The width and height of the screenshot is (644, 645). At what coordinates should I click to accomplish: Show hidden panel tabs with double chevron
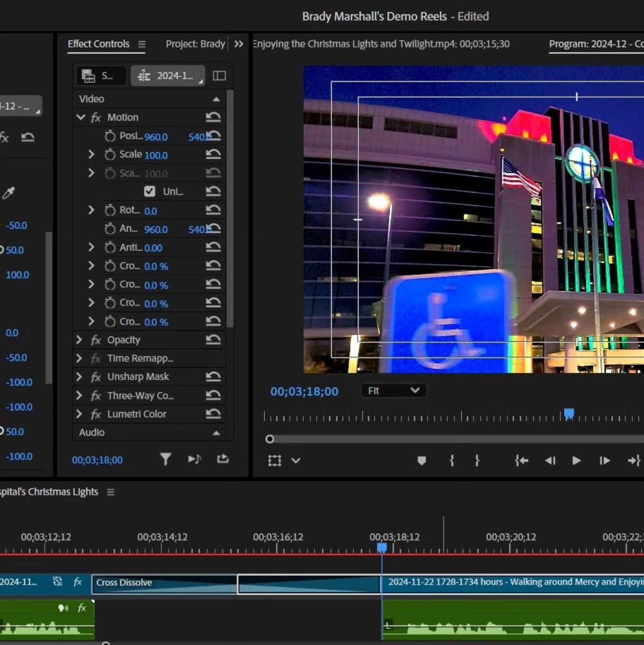click(239, 44)
